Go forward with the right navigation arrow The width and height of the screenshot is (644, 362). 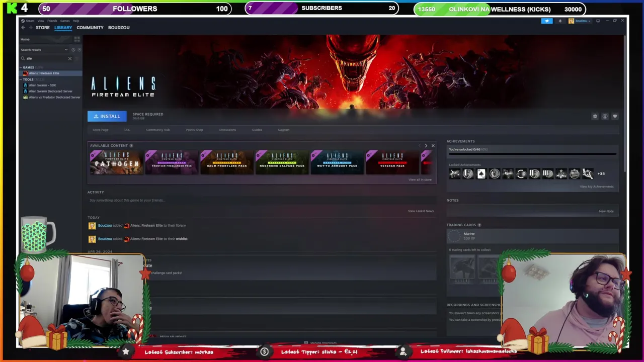coord(30,28)
